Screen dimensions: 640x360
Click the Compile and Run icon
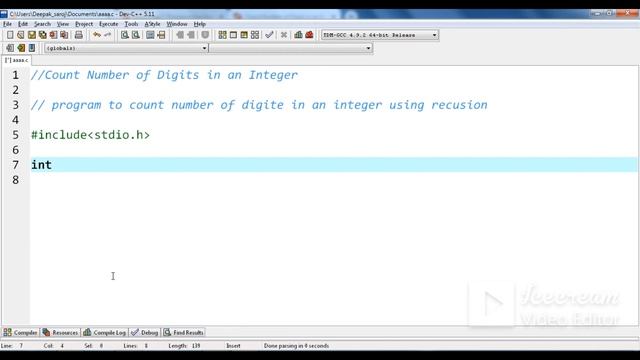point(244,35)
